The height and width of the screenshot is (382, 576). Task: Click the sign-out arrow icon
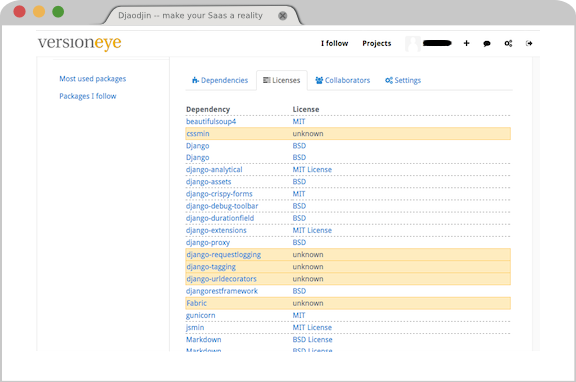[529, 43]
